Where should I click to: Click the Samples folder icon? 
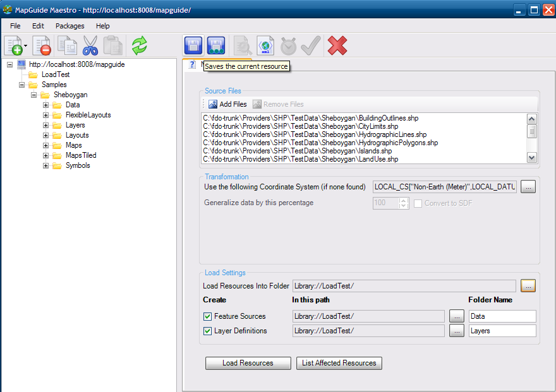33,85
